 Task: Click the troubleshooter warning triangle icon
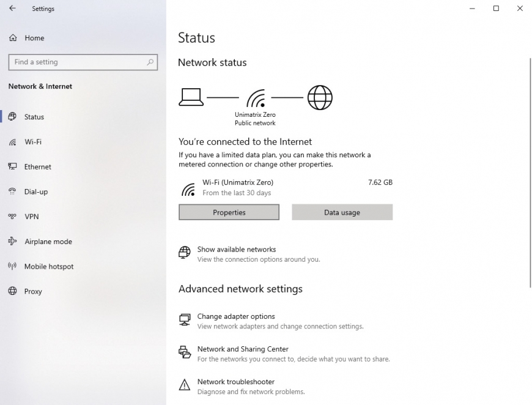pyautogui.click(x=185, y=385)
